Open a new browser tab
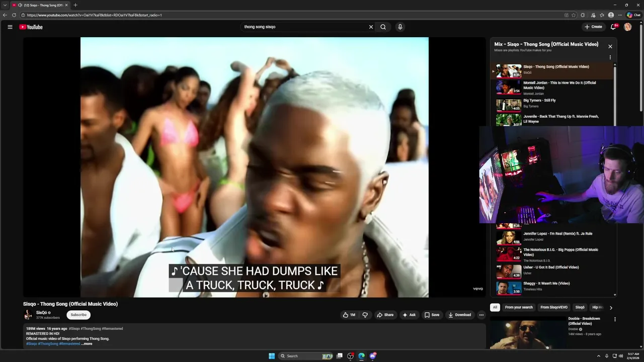Viewport: 644px width, 362px height. tap(75, 5)
